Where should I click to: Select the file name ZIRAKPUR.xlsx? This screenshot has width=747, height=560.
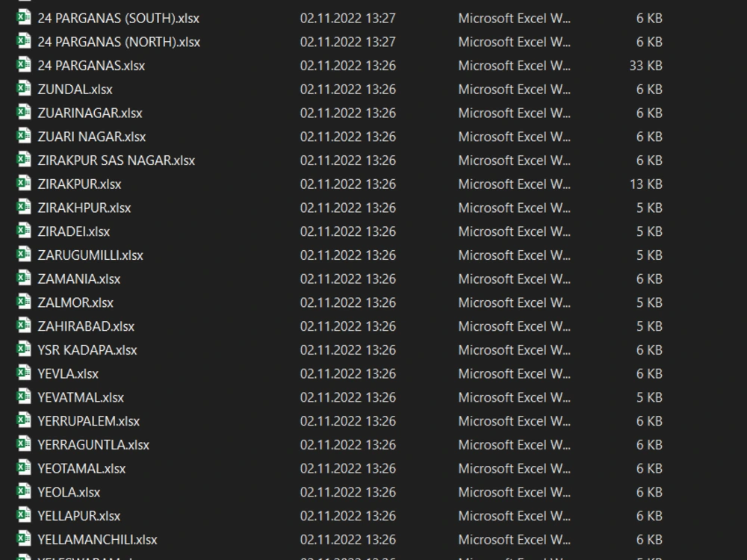tap(79, 184)
